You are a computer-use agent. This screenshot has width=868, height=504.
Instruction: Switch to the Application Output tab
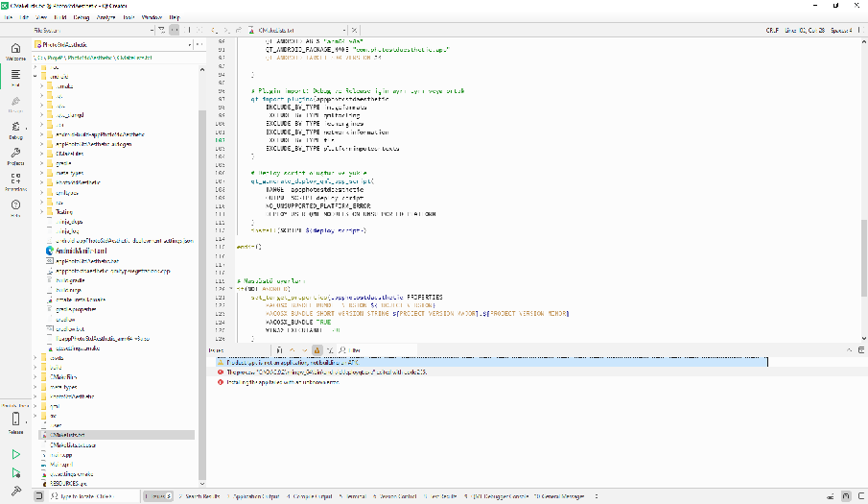click(x=253, y=496)
